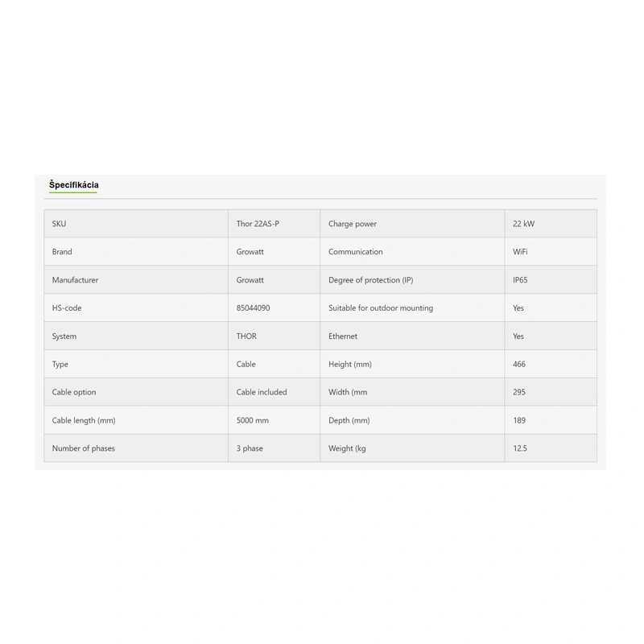Viewport: 644px width, 644px height.
Task: Click the System value THOR
Action: (x=246, y=336)
